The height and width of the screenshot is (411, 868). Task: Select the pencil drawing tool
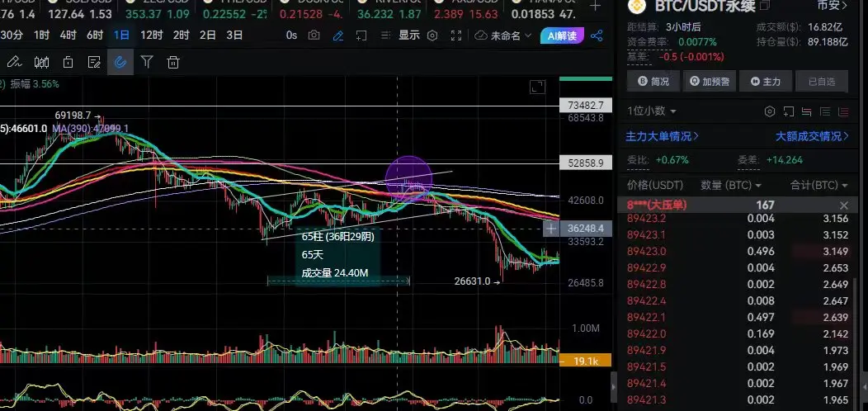click(x=13, y=62)
